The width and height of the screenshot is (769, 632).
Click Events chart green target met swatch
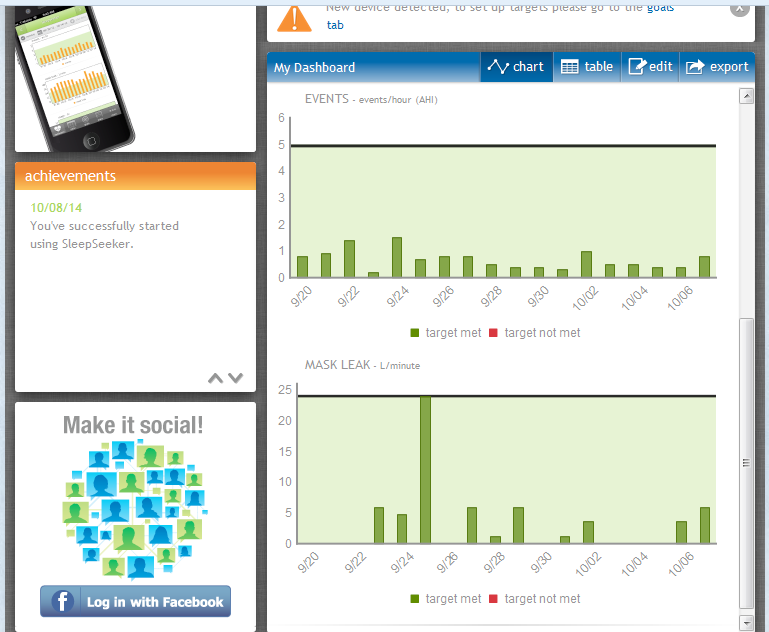415,333
